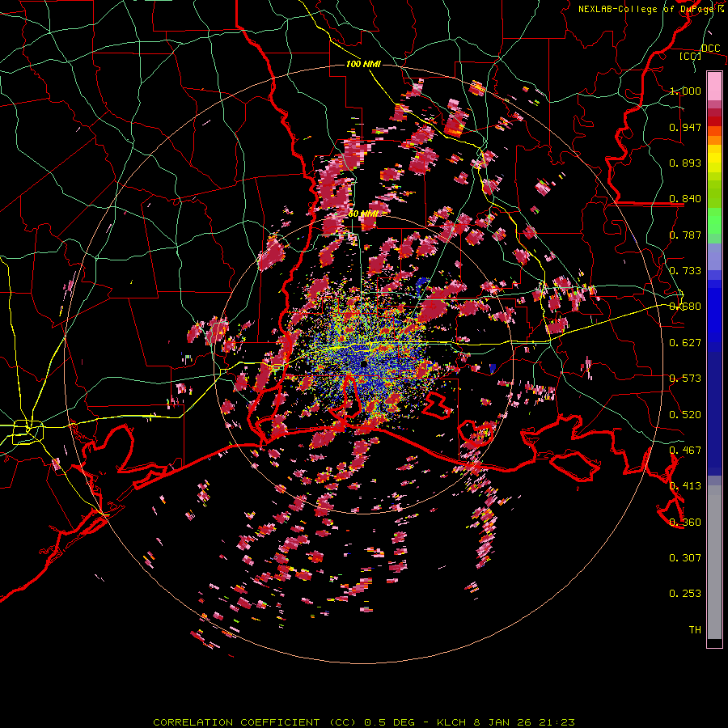728x728 pixels.
Task: Click the 0.520 legend value
Action: tap(685, 415)
